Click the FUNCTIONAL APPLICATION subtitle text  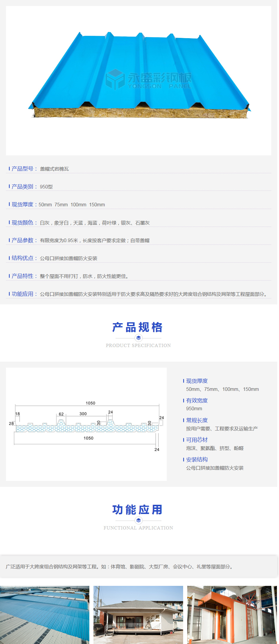tap(138, 528)
